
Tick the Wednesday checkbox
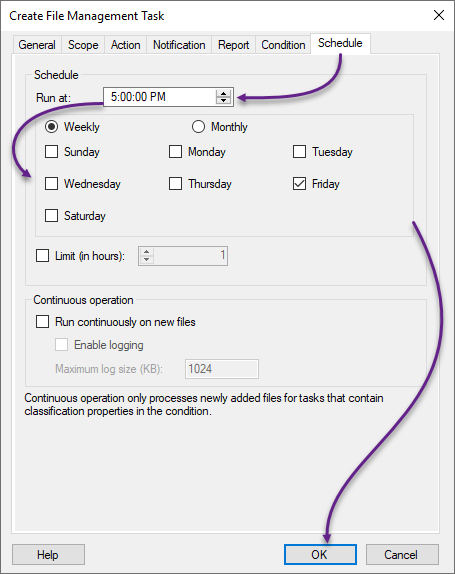51,183
